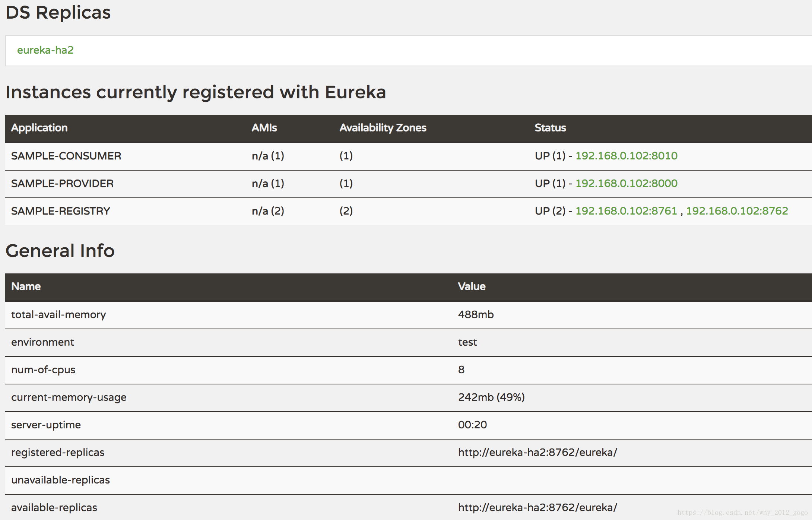Select the unavailable-replicas row name
812x520 pixels.
coord(60,480)
